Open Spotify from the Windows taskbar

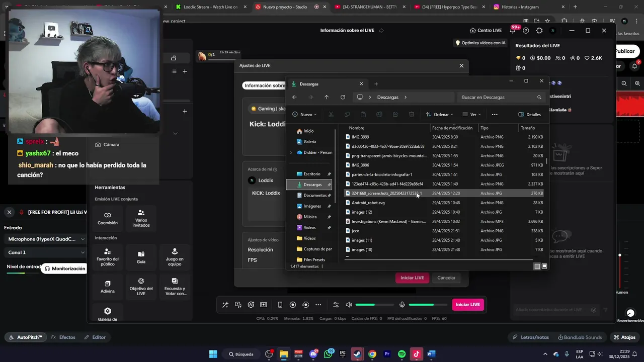[x=401, y=354]
